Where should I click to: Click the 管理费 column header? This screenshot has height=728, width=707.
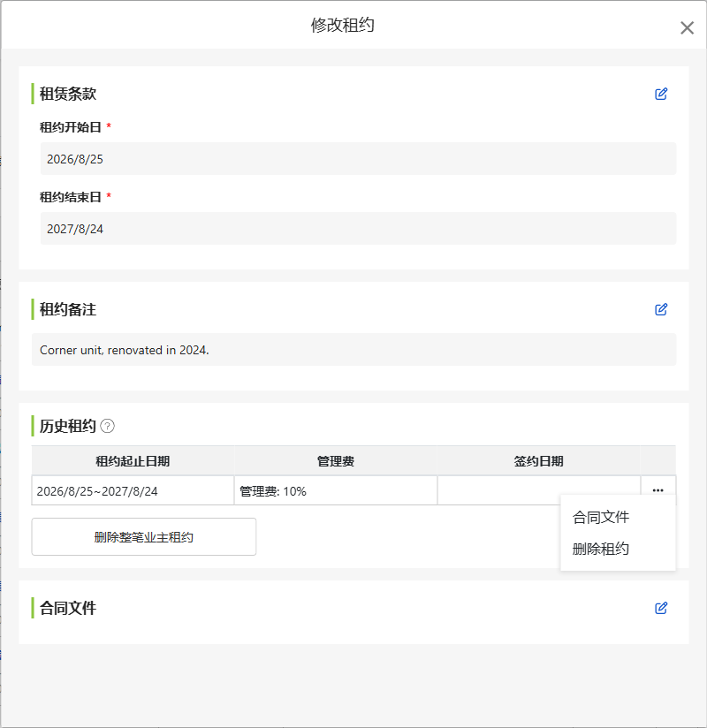tap(336, 461)
